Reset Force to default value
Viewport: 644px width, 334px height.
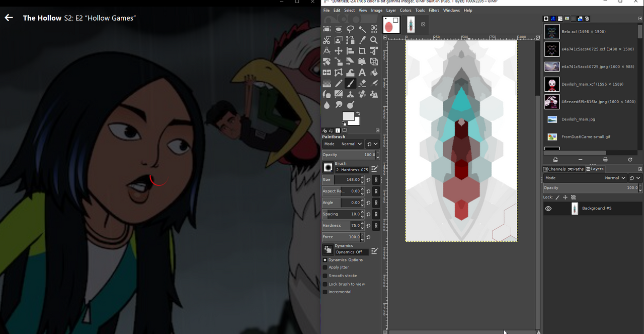[x=368, y=237]
